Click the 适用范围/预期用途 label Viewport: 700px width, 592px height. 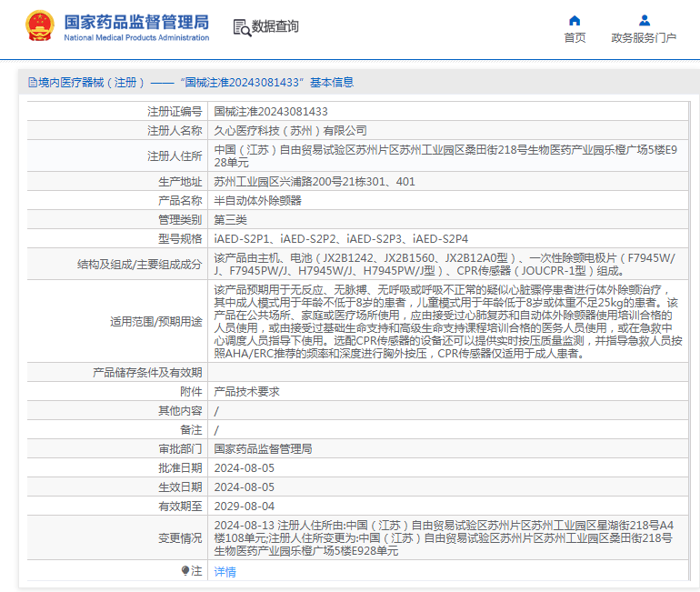tap(156, 321)
